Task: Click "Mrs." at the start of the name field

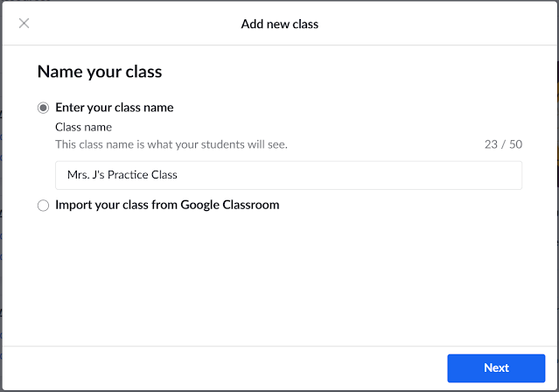Action: point(77,175)
